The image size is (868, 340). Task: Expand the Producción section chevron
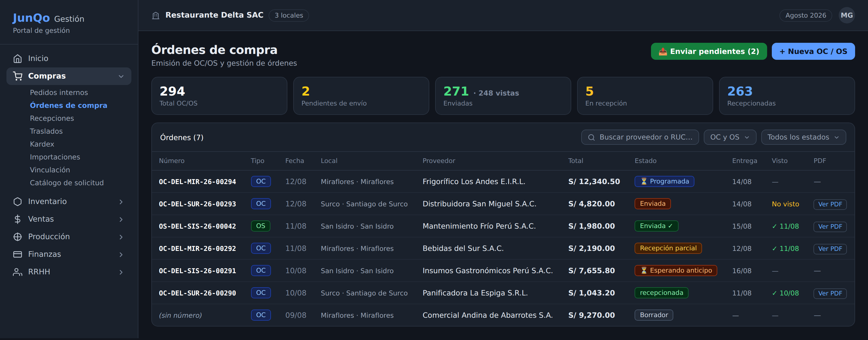tap(121, 237)
